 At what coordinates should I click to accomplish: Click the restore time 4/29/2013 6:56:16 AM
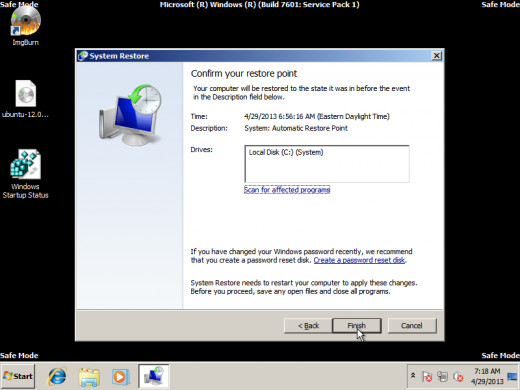(x=317, y=116)
